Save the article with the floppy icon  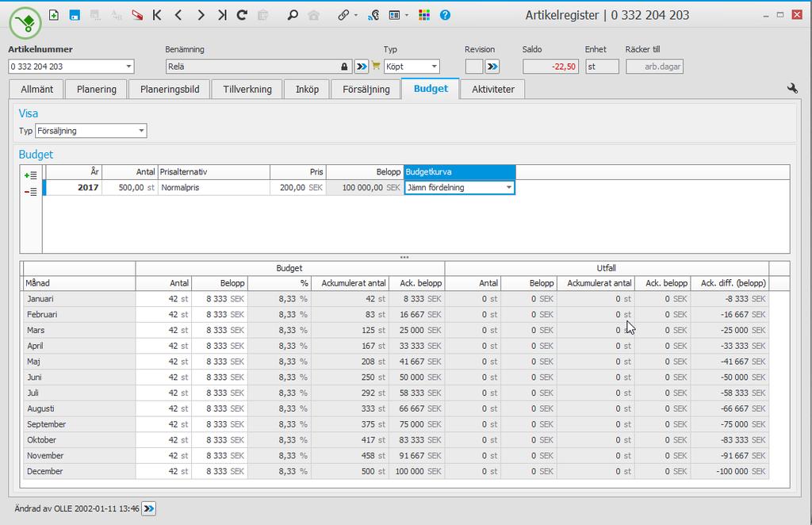75,15
